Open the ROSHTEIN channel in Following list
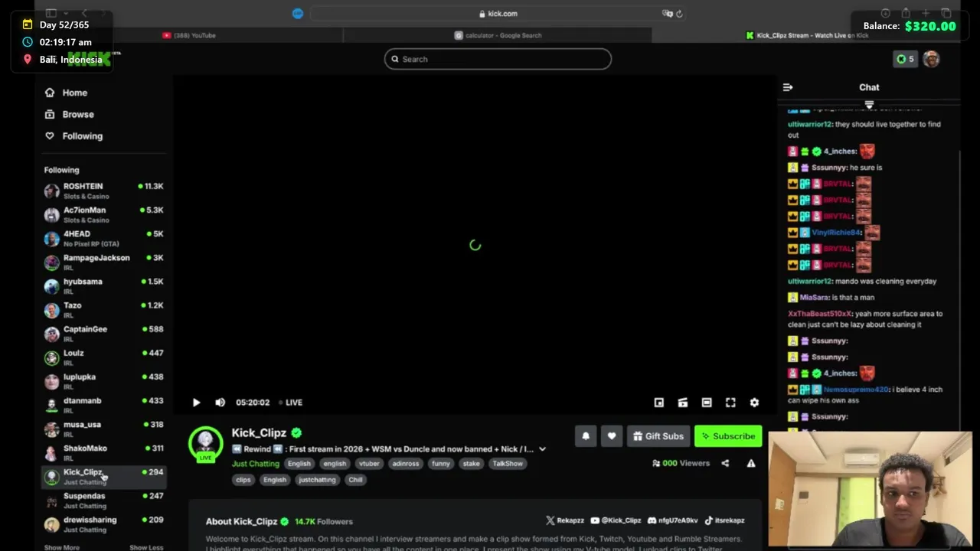This screenshot has height=551, width=980. (x=103, y=191)
